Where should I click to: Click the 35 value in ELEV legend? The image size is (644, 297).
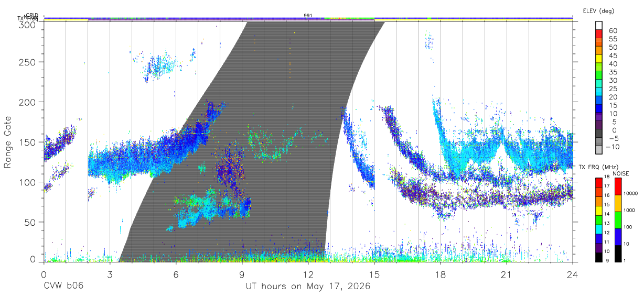tap(613, 72)
